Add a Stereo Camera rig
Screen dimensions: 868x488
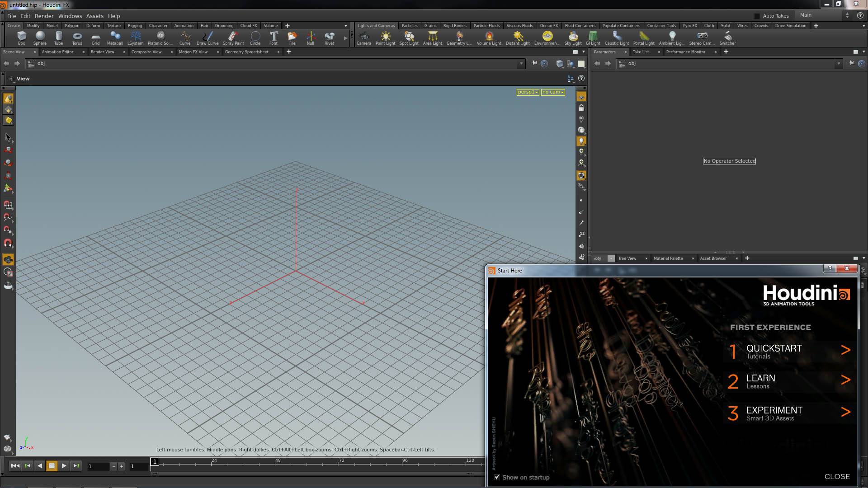tap(702, 38)
